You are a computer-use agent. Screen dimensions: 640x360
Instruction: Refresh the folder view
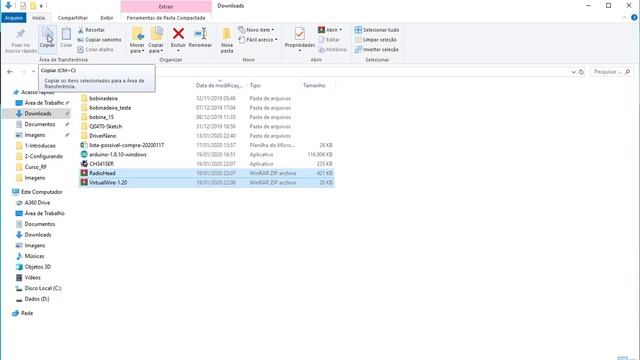[x=582, y=72]
